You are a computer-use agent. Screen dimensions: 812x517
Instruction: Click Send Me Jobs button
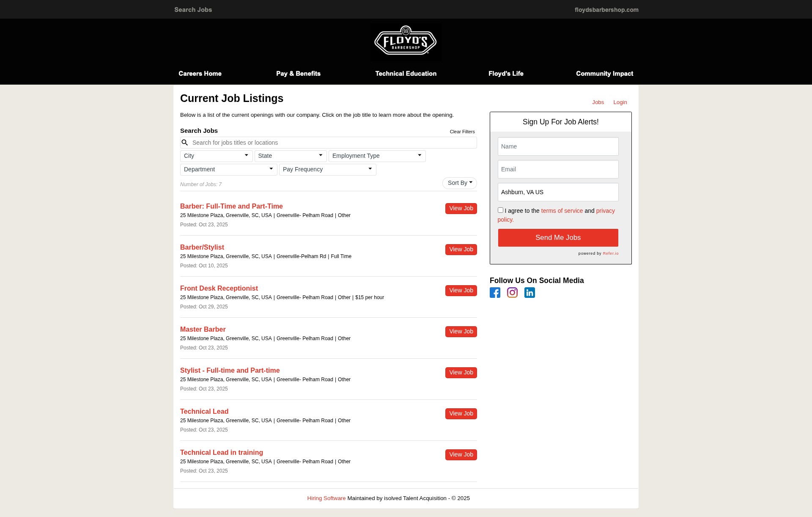558,238
